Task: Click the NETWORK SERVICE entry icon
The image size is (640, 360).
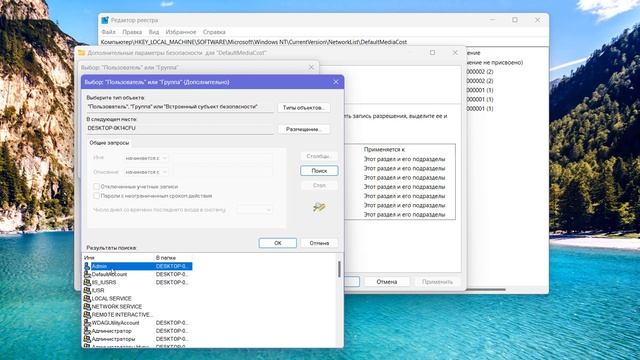Action: (x=87, y=307)
